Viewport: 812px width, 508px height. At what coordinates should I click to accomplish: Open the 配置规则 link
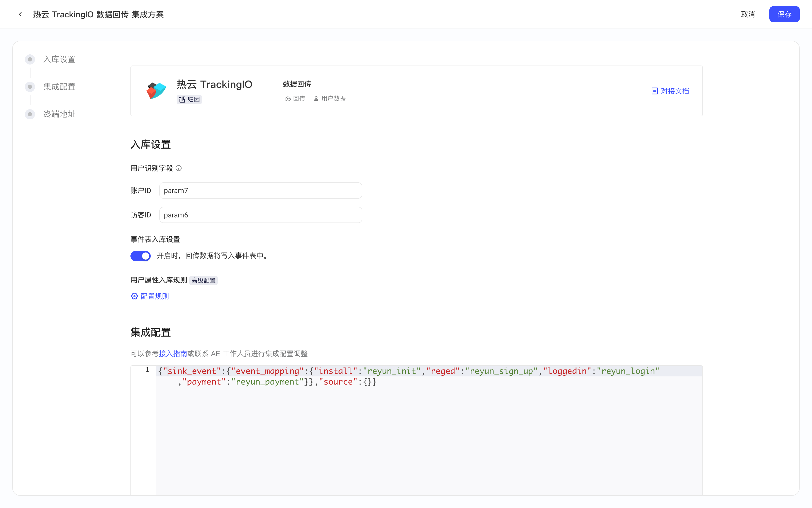click(150, 296)
